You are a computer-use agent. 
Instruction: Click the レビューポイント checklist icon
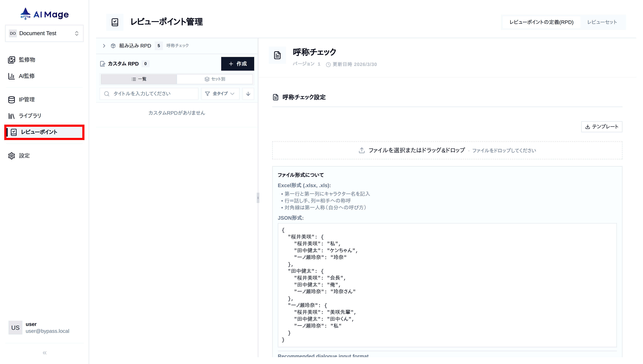[14, 132]
